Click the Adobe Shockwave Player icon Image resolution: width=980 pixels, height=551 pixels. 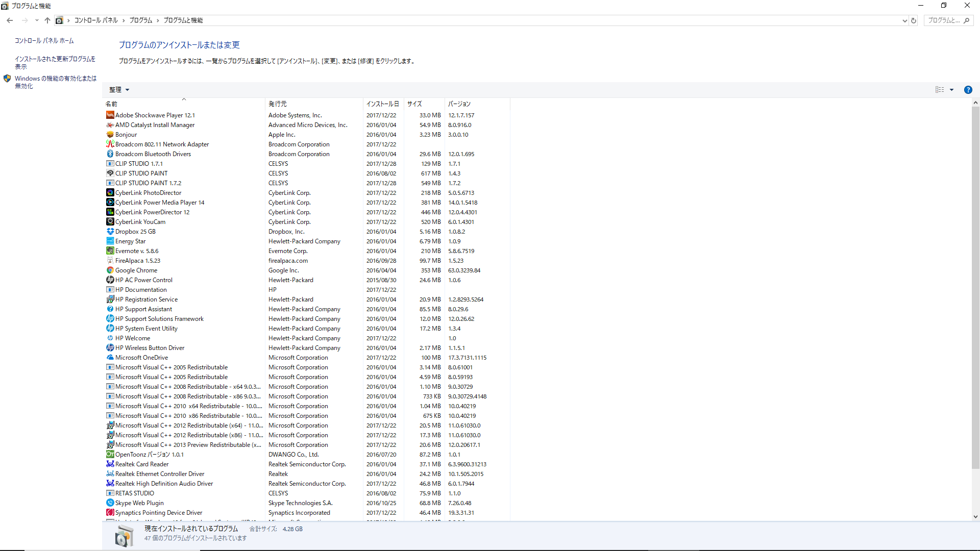(x=110, y=115)
